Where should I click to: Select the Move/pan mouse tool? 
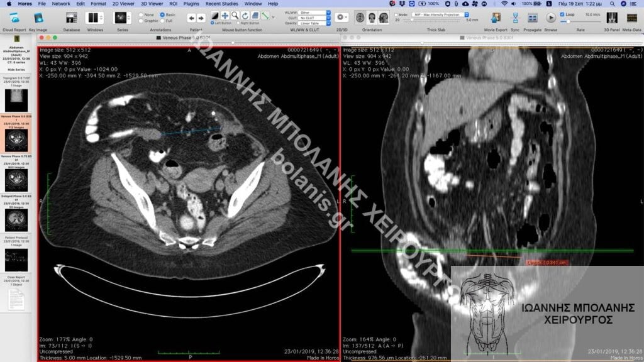click(x=225, y=16)
